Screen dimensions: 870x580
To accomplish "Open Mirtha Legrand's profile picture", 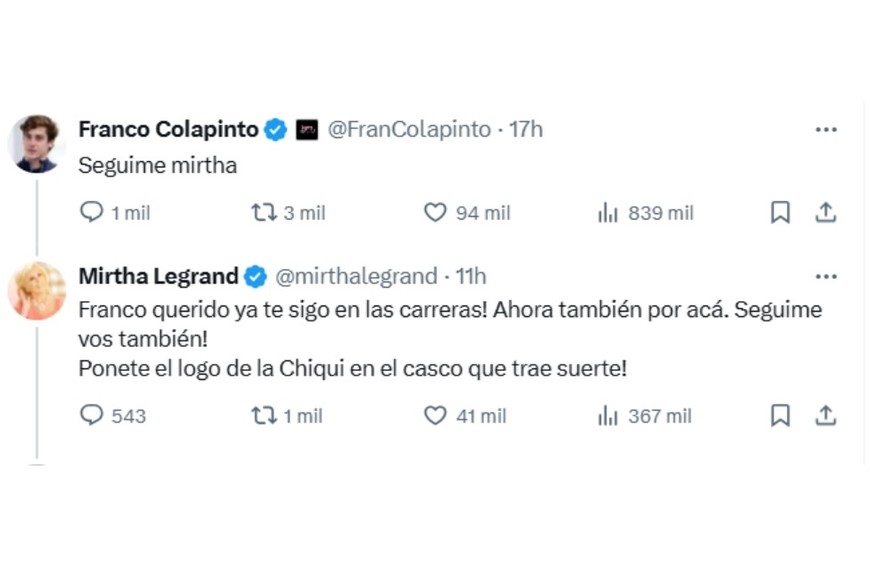I will 37,291.
